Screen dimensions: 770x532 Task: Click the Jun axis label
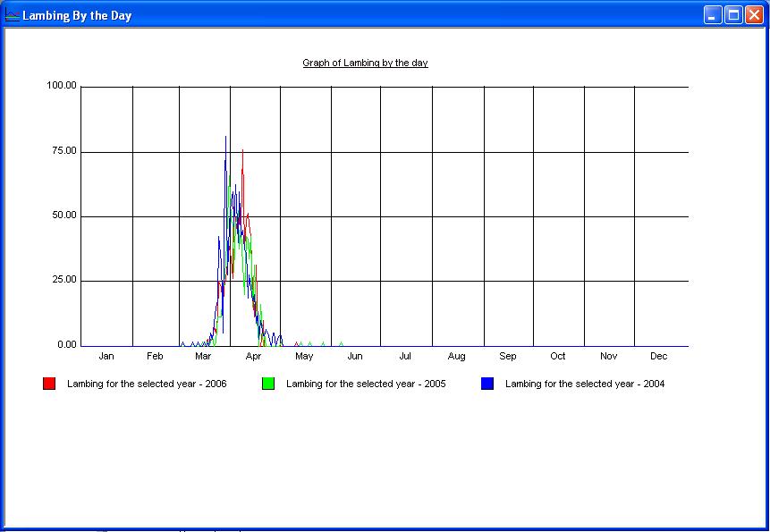355,356
